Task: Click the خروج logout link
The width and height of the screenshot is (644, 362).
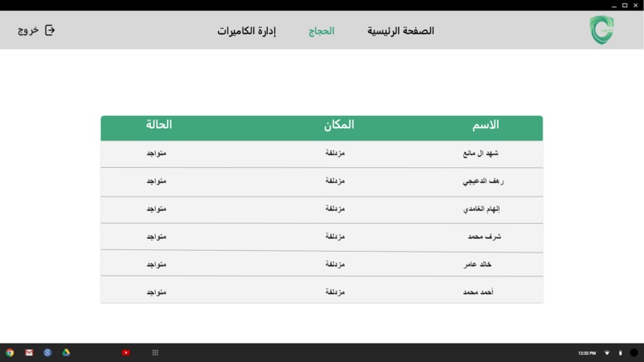Action: pos(28,30)
